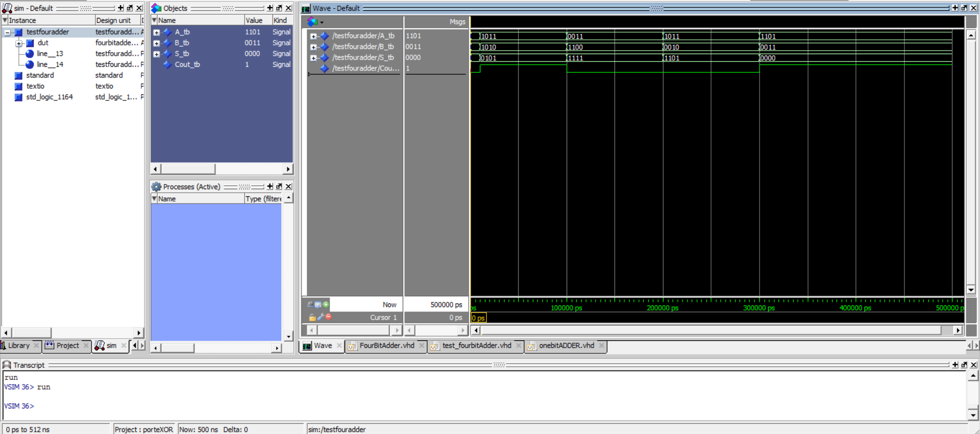Expand /testfouradder/A_tb bus in Wave pane

(313, 36)
